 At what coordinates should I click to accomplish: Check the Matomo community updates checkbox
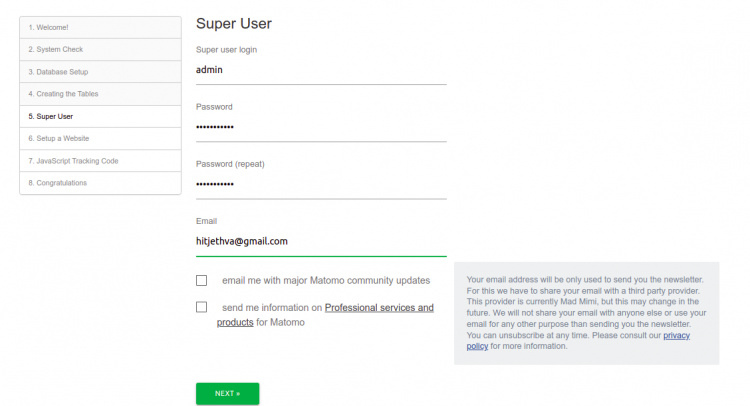pyautogui.click(x=202, y=281)
